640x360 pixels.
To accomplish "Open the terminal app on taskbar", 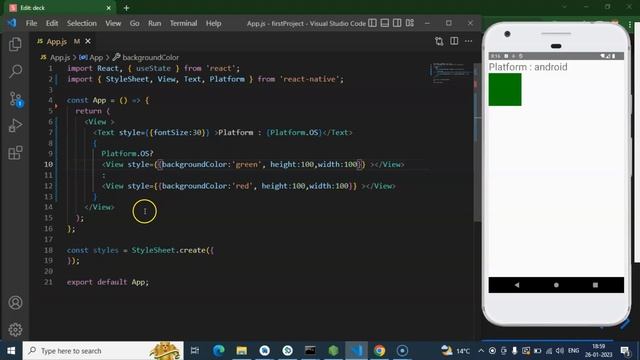I will (x=310, y=351).
